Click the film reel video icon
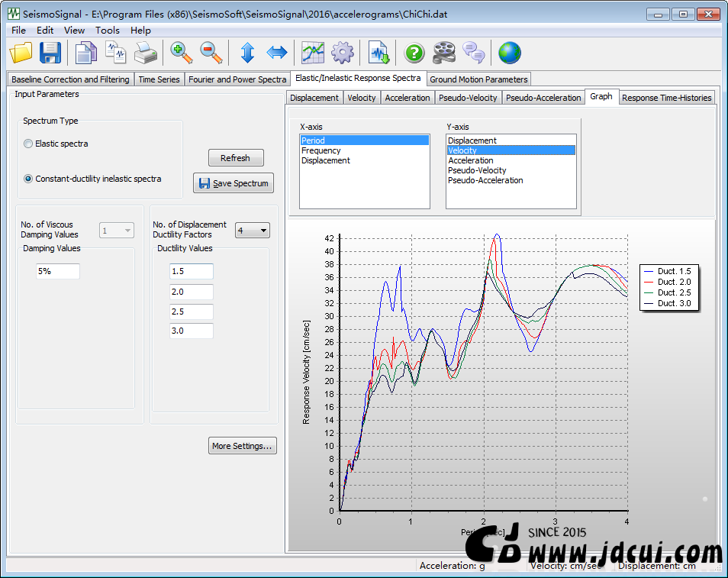Screen dimensions: 728x578 coord(444,53)
